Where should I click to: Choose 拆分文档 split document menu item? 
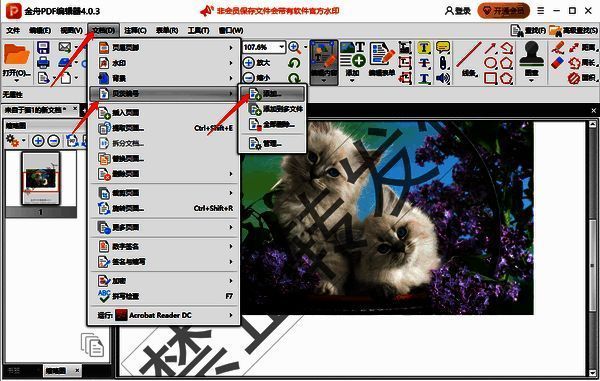tap(165, 143)
